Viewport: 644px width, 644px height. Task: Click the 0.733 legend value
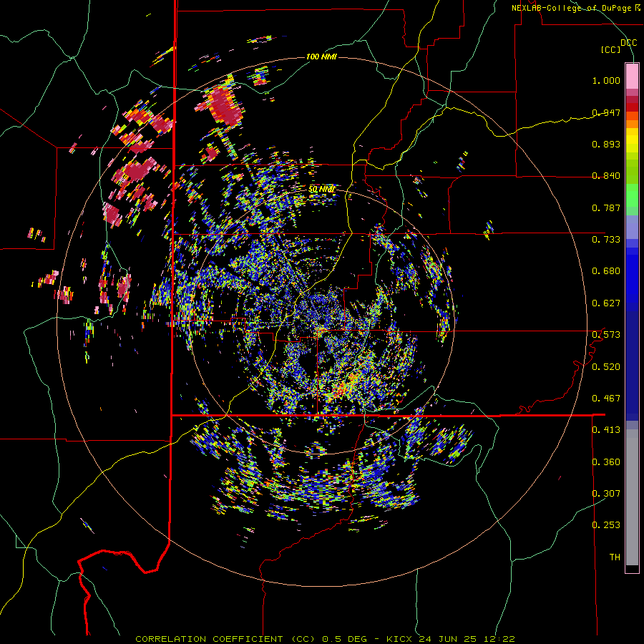606,240
